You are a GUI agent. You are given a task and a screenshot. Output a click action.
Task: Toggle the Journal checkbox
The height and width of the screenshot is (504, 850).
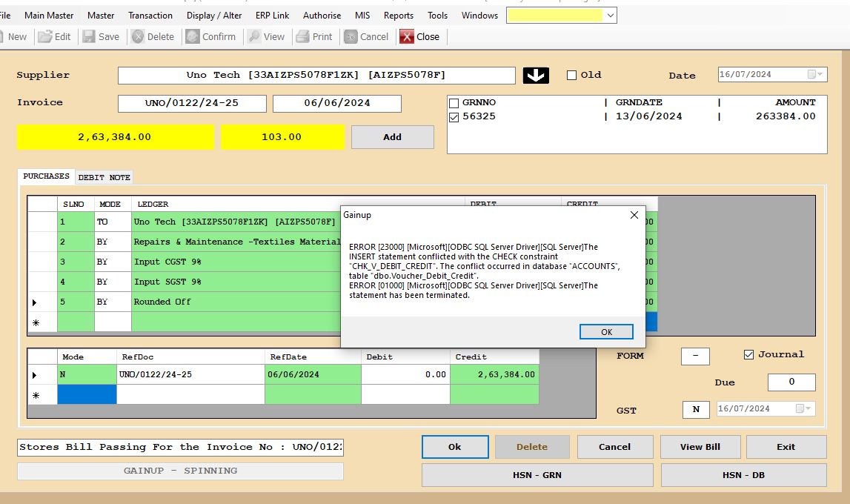click(748, 354)
